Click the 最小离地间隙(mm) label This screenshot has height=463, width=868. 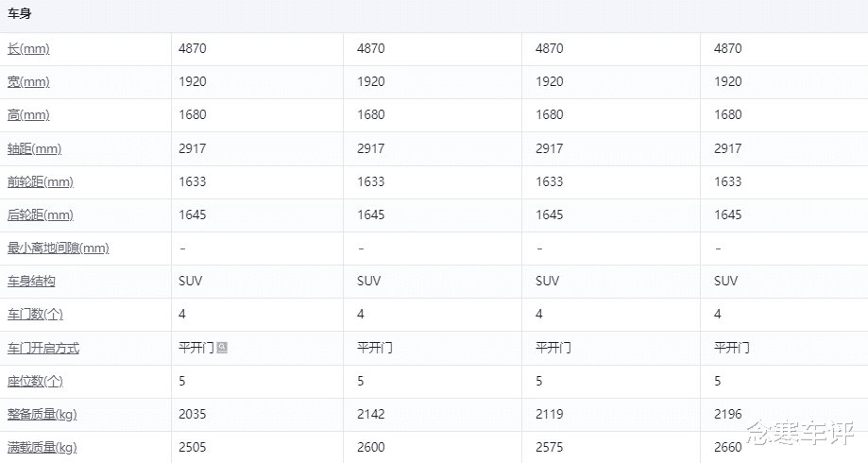pos(58,249)
